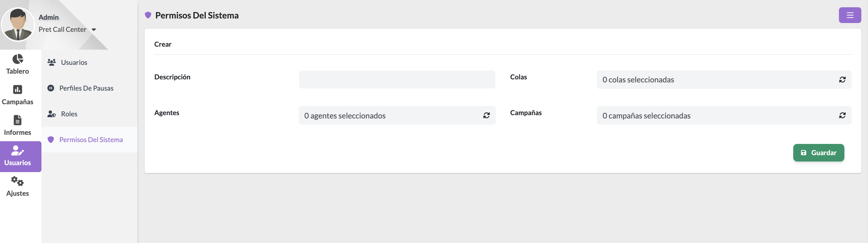This screenshot has height=243, width=868.
Task: Refresh the Agentes selection list
Action: tap(486, 115)
